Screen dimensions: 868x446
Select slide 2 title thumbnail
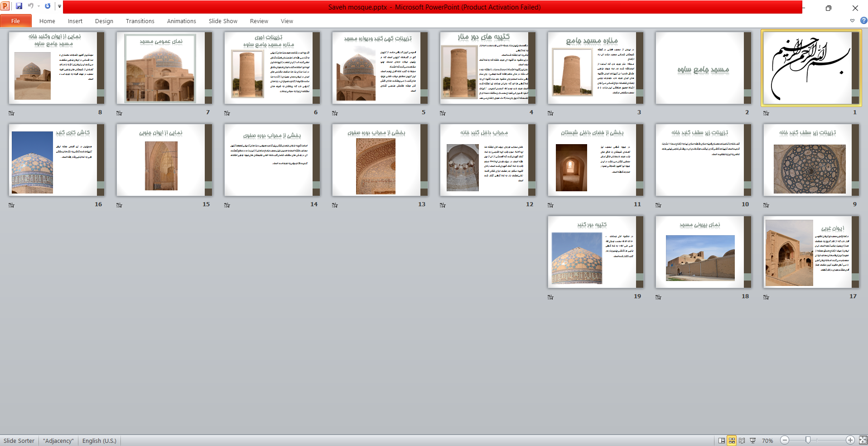coord(703,68)
